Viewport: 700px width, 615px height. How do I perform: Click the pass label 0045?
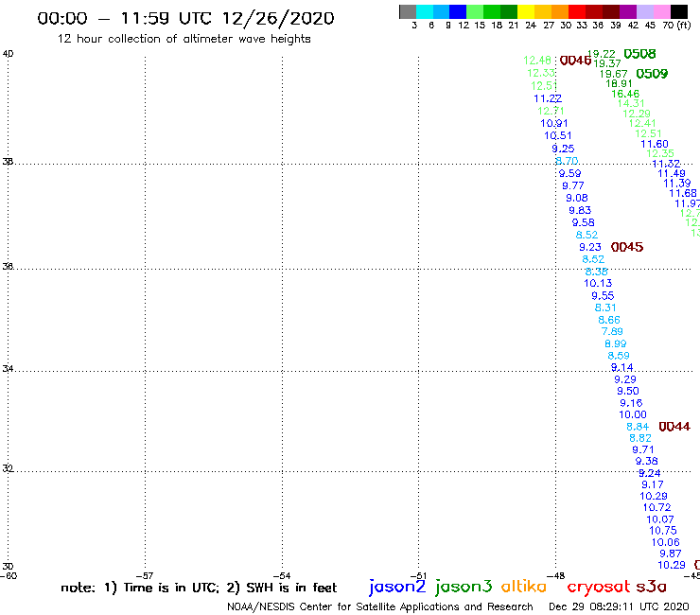point(627,247)
